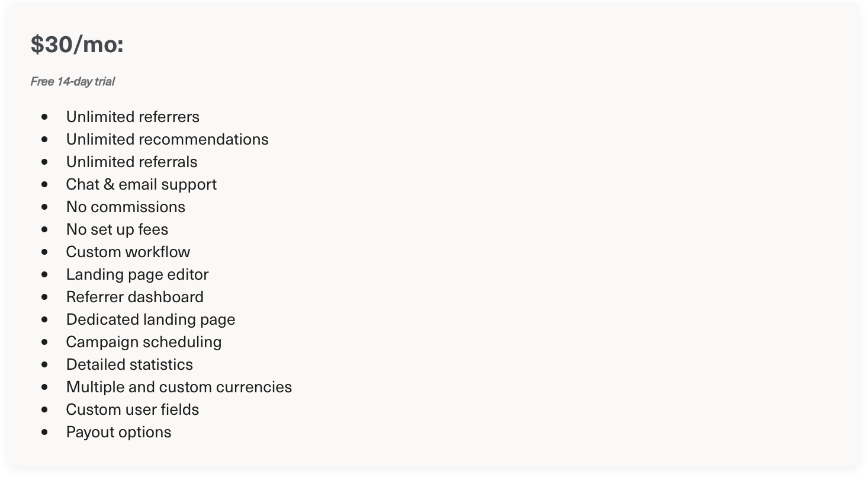The height and width of the screenshot is (480, 868).
Task: Click the No set up fees item
Action: pyautogui.click(x=117, y=229)
